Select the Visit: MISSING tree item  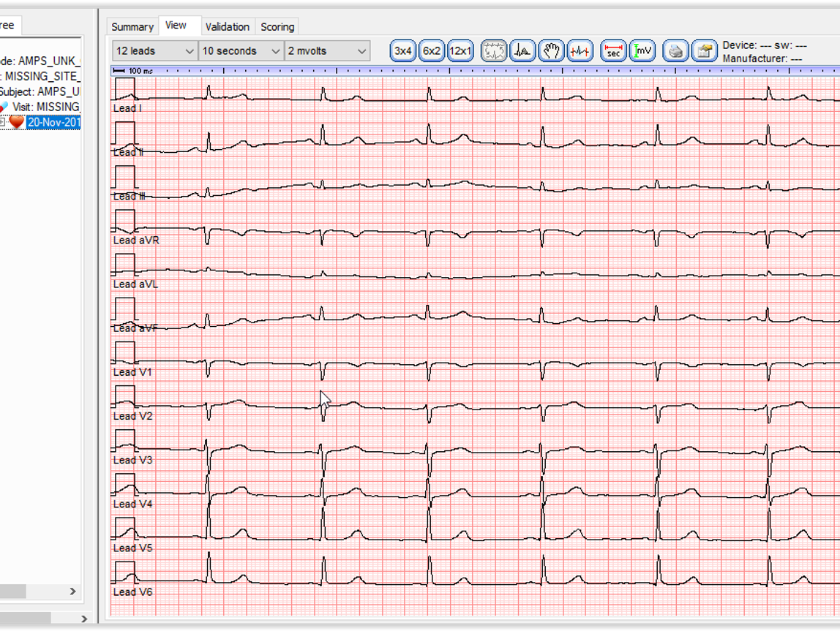tap(45, 107)
